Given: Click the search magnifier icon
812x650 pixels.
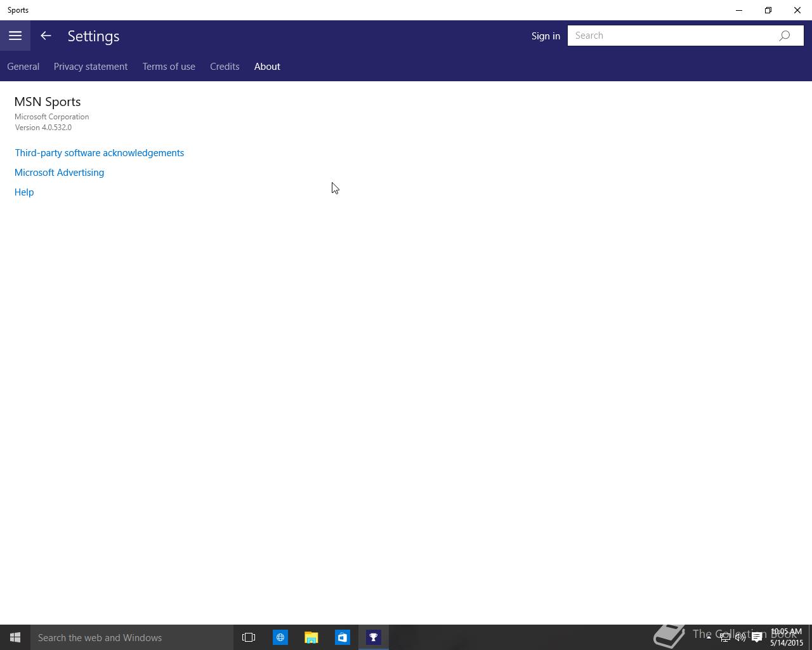Looking at the screenshot, I should point(785,36).
